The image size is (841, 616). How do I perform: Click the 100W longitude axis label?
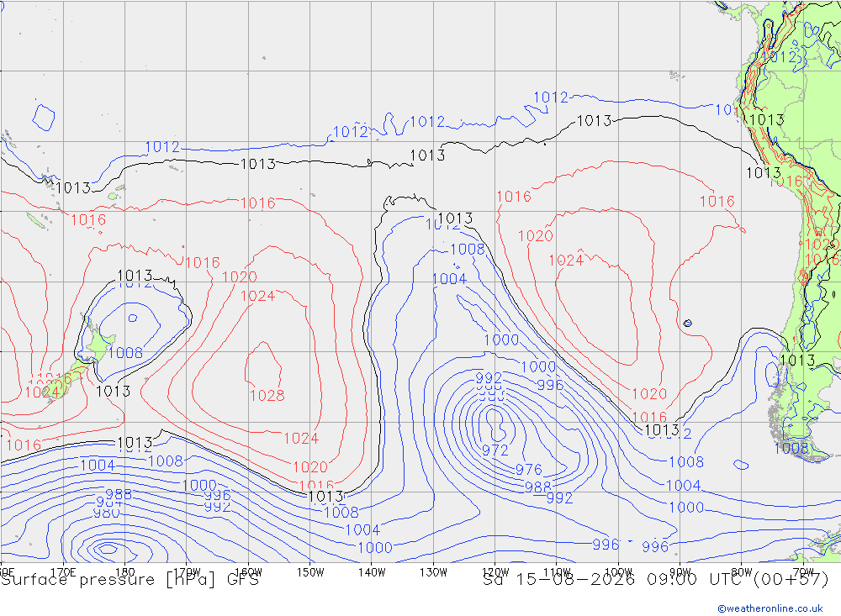click(618, 572)
